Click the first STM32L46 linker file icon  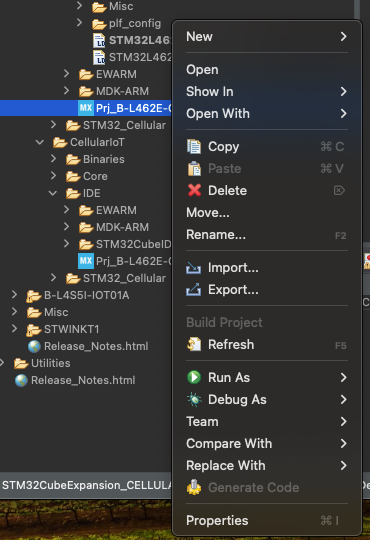pos(99,40)
